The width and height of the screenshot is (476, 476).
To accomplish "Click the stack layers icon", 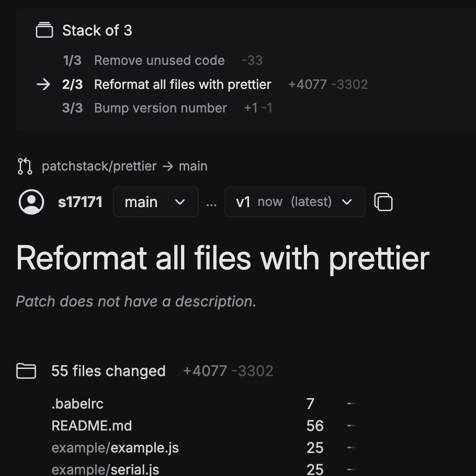I will point(44,30).
